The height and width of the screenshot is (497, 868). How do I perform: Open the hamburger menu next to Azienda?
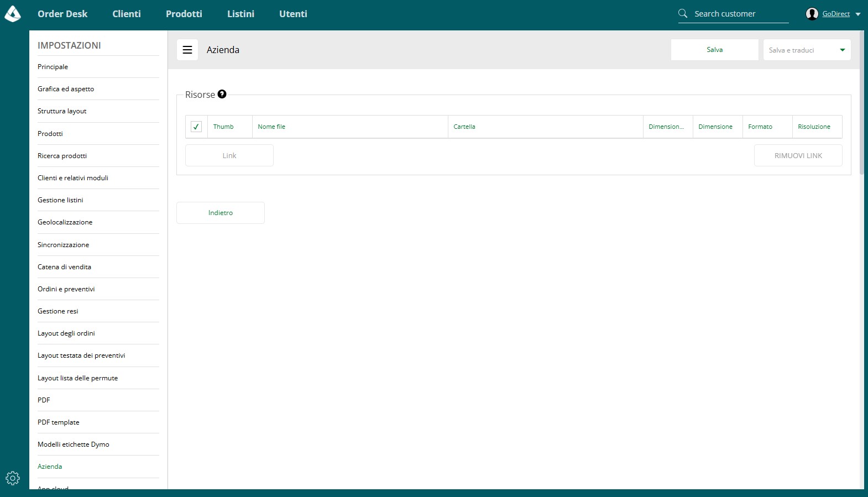click(187, 50)
